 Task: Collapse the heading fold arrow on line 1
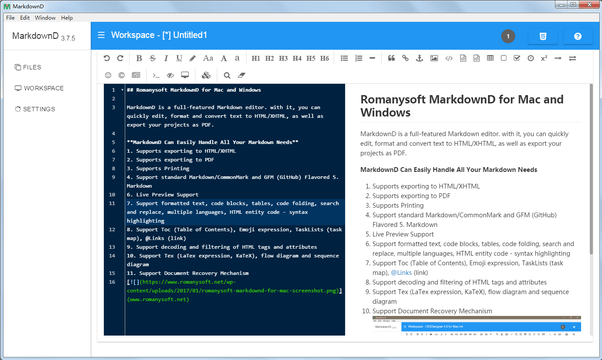coord(122,90)
